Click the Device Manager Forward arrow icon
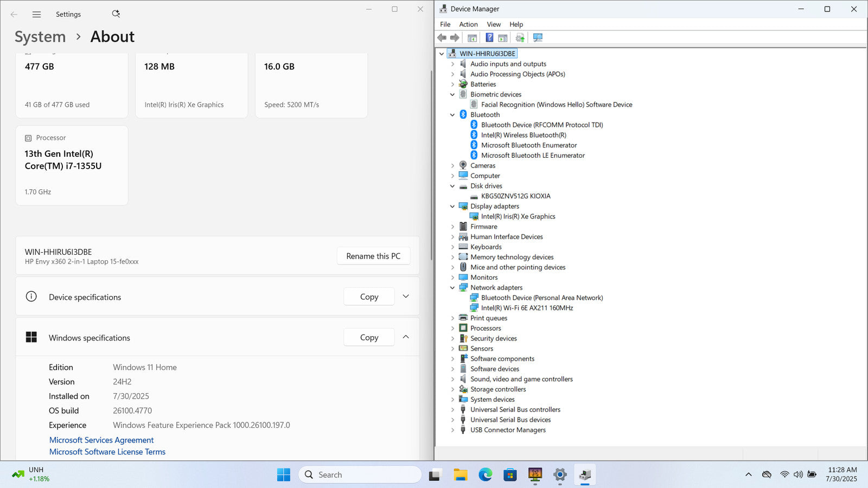The width and height of the screenshot is (868, 488). coord(455,37)
